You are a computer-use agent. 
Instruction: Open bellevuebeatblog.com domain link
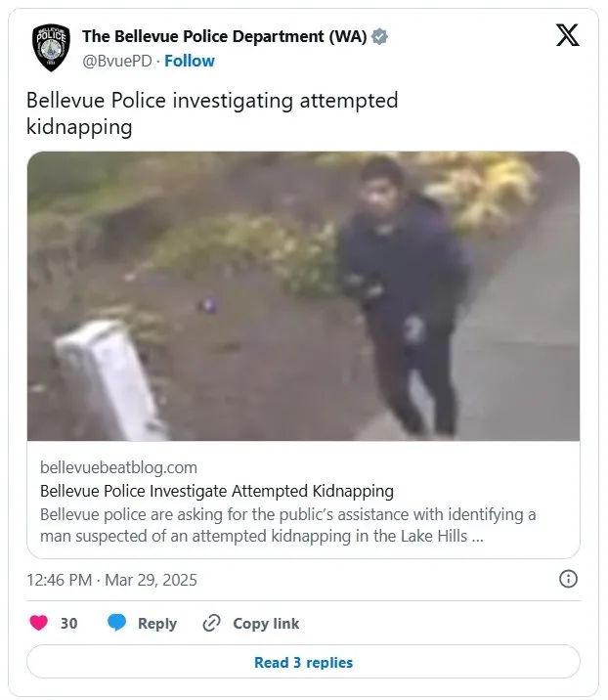tap(118, 467)
